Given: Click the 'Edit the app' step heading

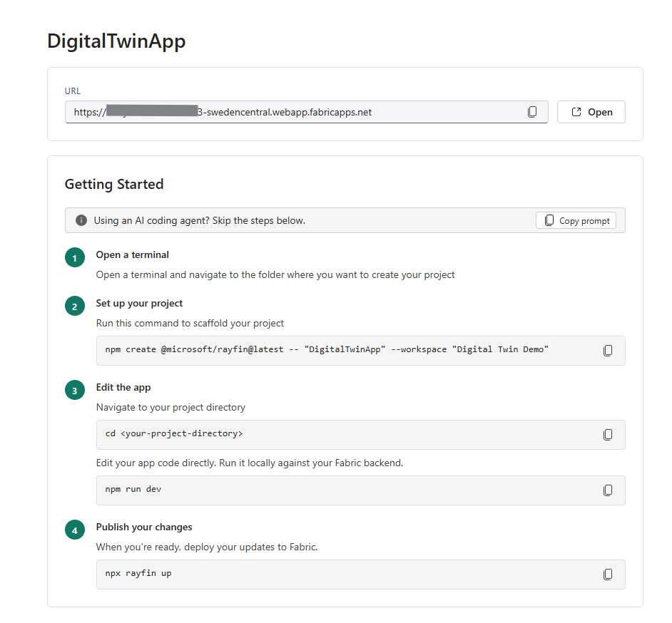Looking at the screenshot, I should pos(123,388).
